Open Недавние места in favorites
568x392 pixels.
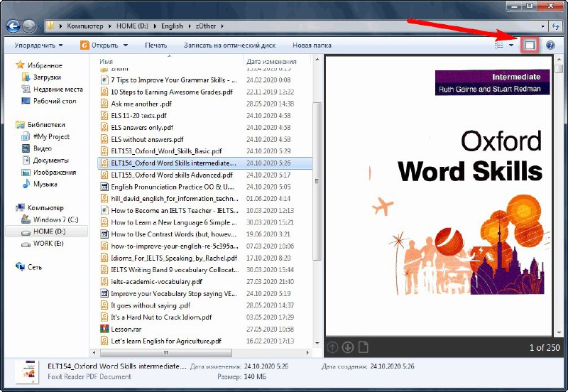pos(52,89)
